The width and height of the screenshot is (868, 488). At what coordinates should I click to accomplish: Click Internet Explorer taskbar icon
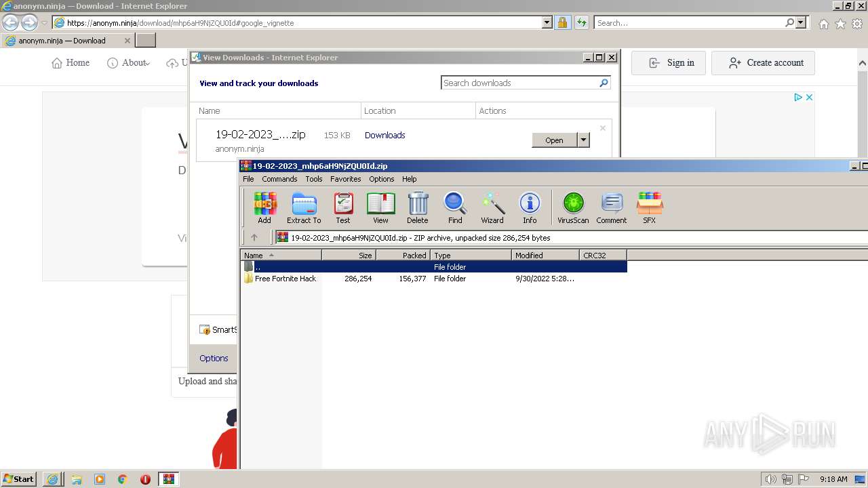[53, 479]
